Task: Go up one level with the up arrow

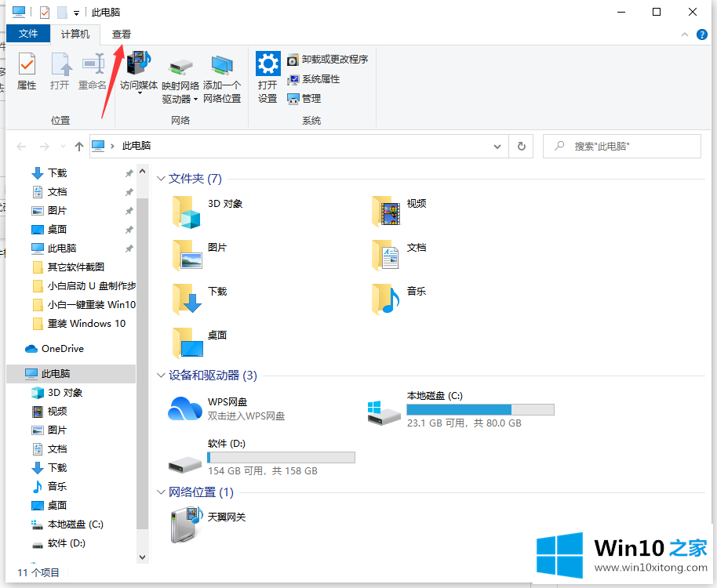Action: pyautogui.click(x=79, y=146)
